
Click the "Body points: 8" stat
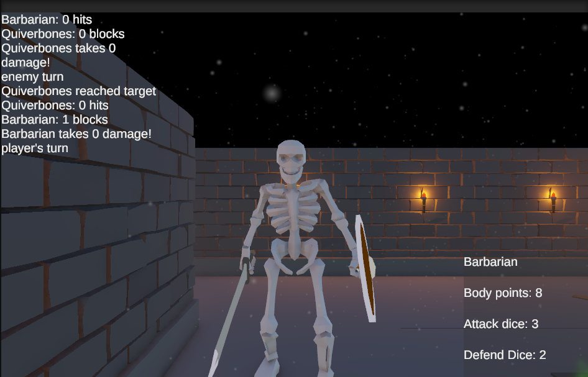click(x=503, y=293)
